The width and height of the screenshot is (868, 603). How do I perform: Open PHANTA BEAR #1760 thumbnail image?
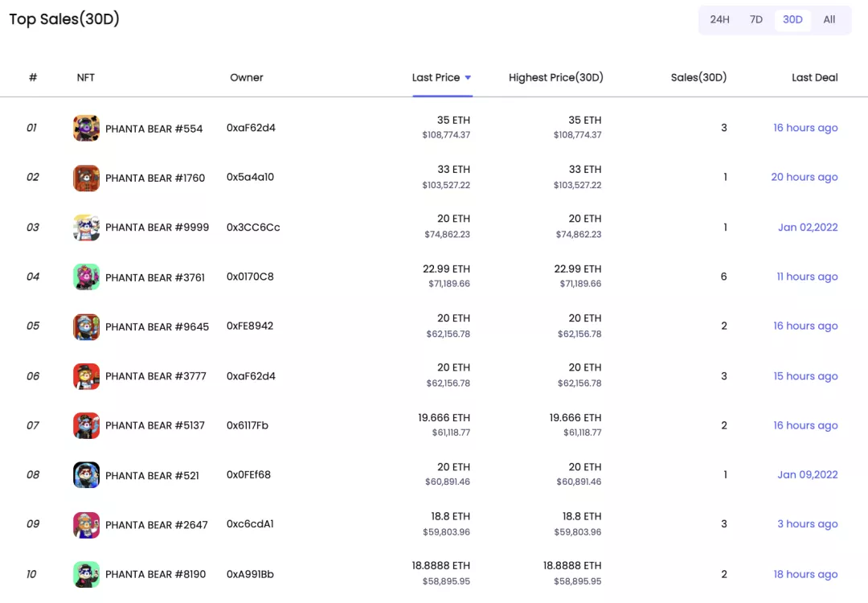[86, 178]
